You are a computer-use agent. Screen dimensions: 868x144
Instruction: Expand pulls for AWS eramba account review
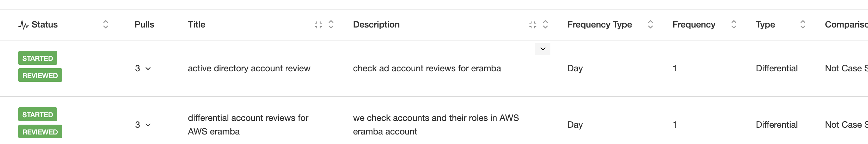148,125
